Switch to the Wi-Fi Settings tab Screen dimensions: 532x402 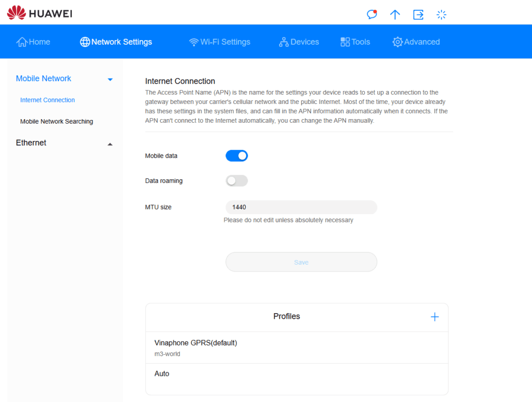point(220,42)
